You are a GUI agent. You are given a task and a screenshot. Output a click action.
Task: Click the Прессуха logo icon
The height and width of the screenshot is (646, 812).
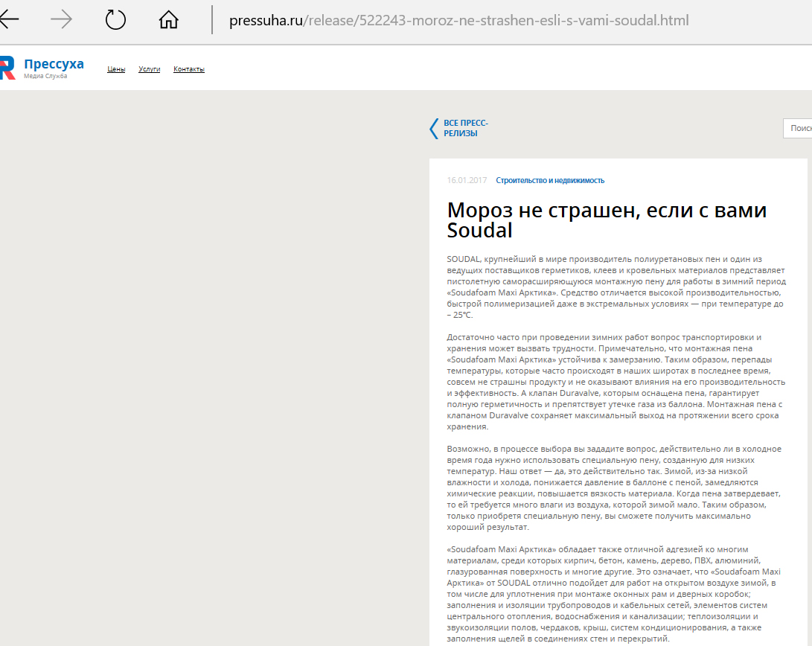(7, 68)
